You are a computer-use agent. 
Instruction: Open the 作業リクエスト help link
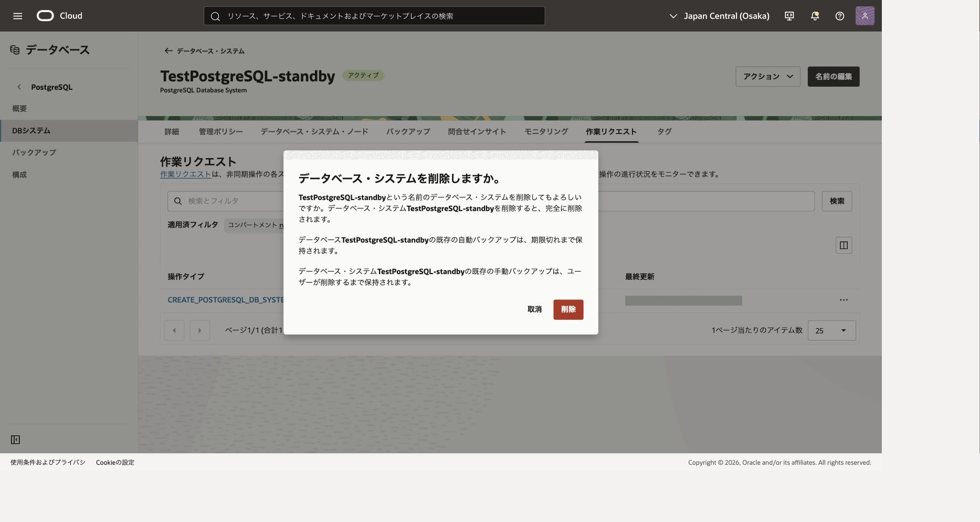[185, 174]
